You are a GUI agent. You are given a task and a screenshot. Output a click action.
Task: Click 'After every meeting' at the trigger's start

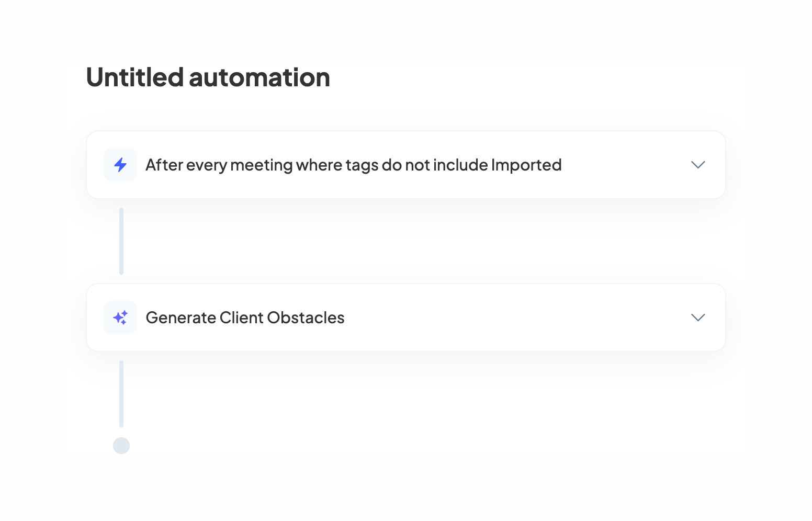(219, 165)
